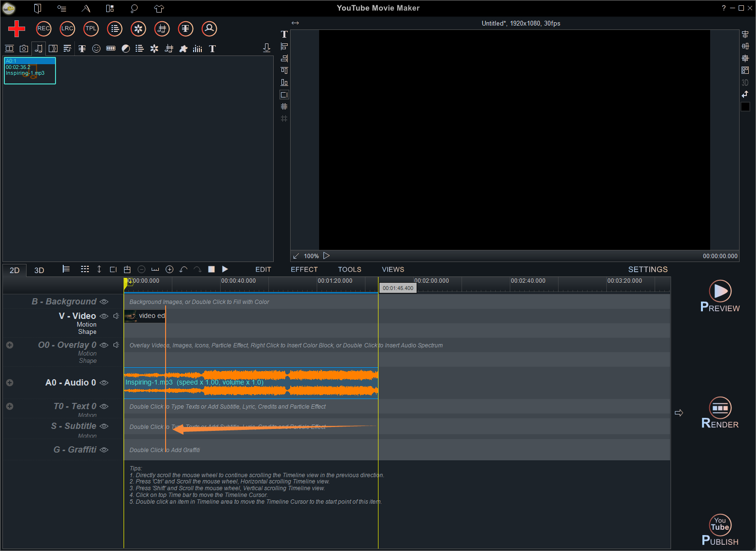
Task: Switch to the 2D timeline tab
Action: 14,270
